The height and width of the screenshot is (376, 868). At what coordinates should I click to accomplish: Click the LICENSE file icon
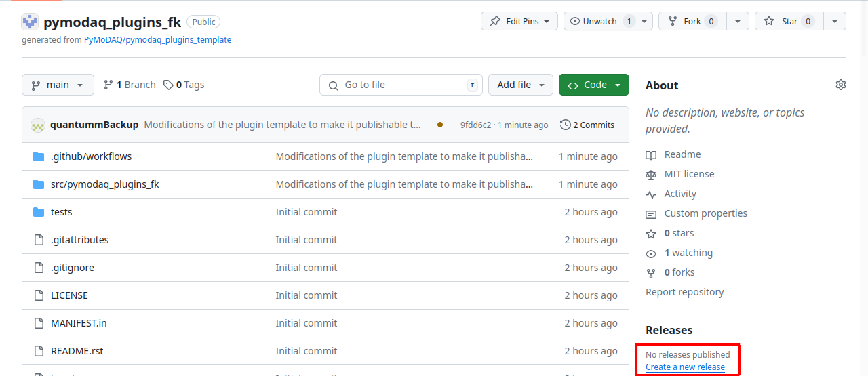tap(39, 295)
